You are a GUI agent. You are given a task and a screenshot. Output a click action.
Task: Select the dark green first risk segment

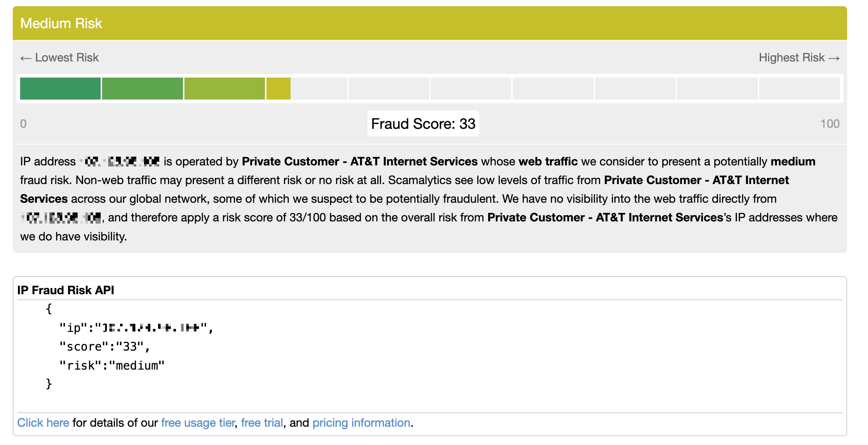(x=60, y=89)
